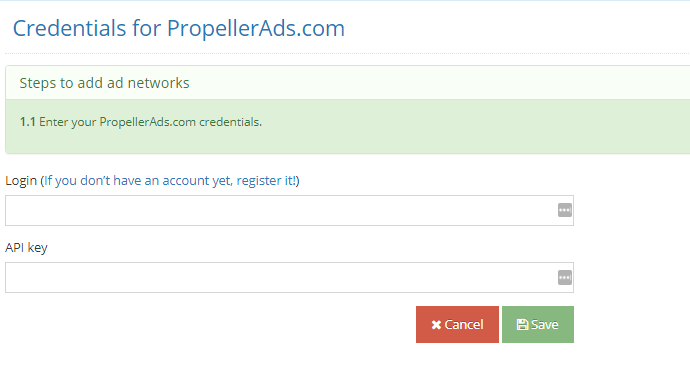Click the PropellerAds.com text in step 1.1
690x388 pixels.
click(147, 122)
